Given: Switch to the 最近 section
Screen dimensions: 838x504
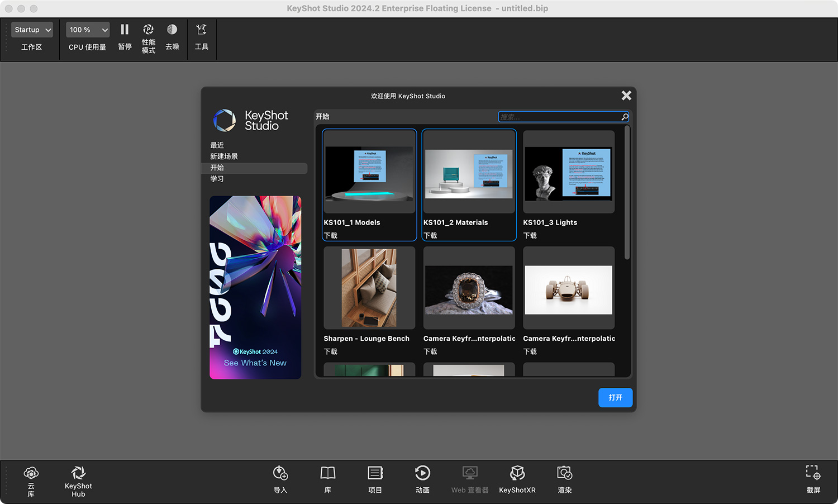Looking at the screenshot, I should click(217, 145).
